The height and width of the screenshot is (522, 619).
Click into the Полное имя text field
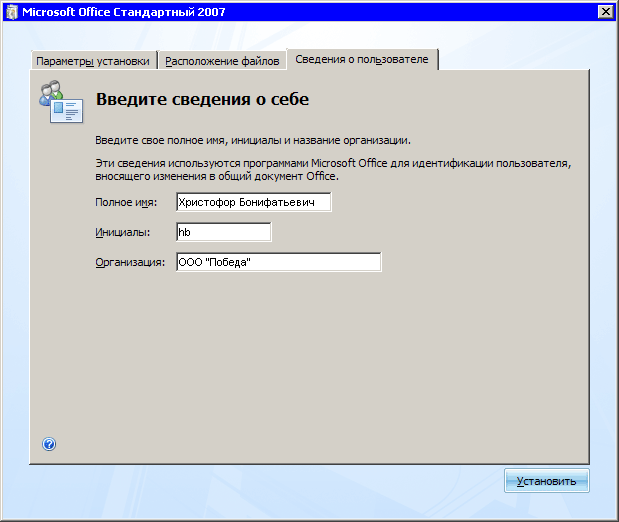click(x=252, y=202)
